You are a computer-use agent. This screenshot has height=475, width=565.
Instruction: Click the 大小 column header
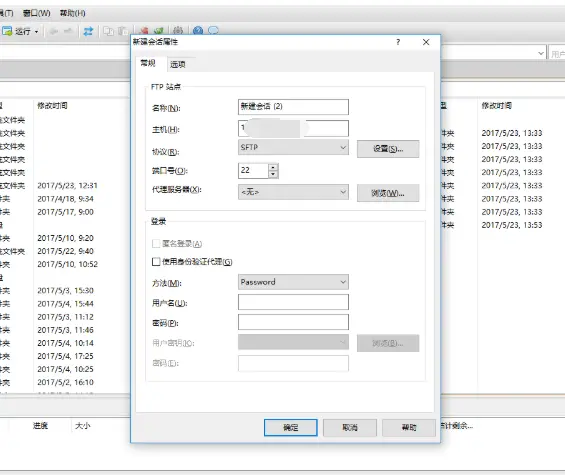coord(83,426)
